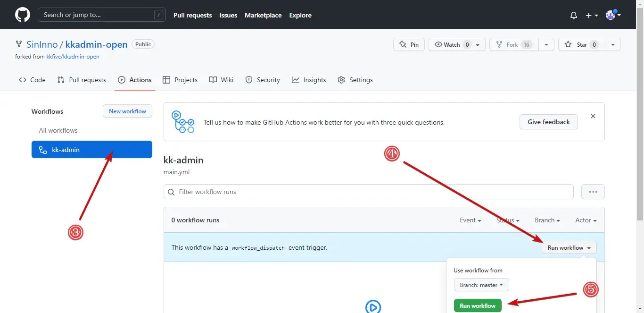The height and width of the screenshot is (313, 644).
Task: Click the Watch button
Action: pyautogui.click(x=457, y=44)
